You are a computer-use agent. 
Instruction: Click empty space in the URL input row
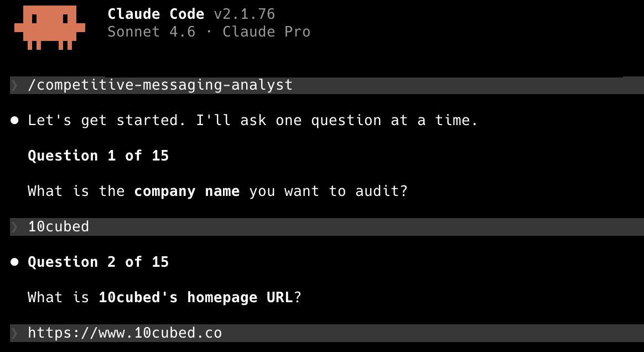coord(432,333)
